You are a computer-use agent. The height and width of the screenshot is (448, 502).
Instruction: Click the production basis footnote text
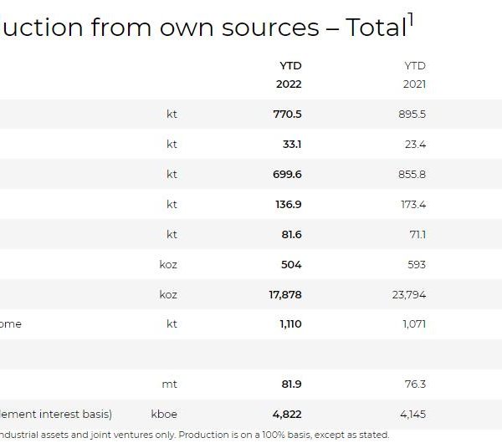[x=194, y=435]
